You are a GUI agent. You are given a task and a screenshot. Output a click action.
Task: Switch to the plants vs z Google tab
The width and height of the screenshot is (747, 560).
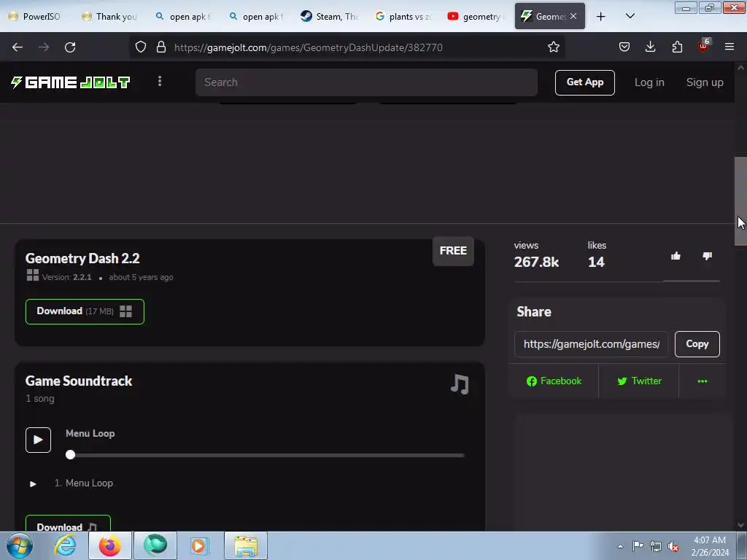point(403,17)
